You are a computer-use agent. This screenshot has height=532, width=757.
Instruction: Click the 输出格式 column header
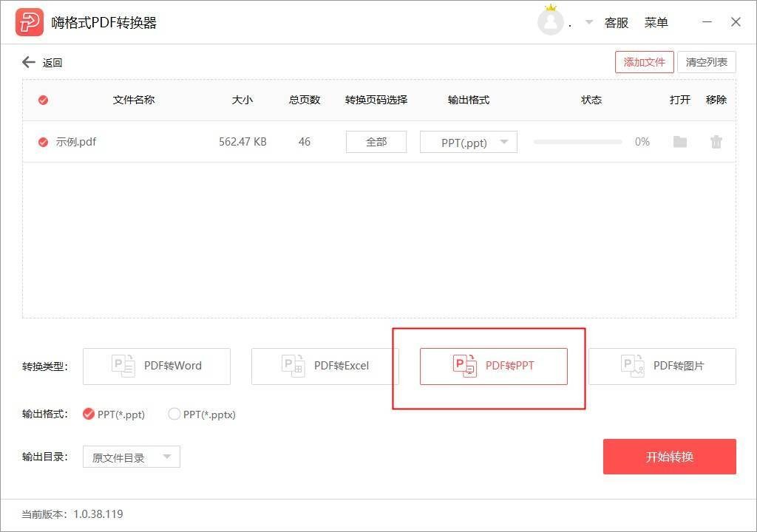point(468,100)
